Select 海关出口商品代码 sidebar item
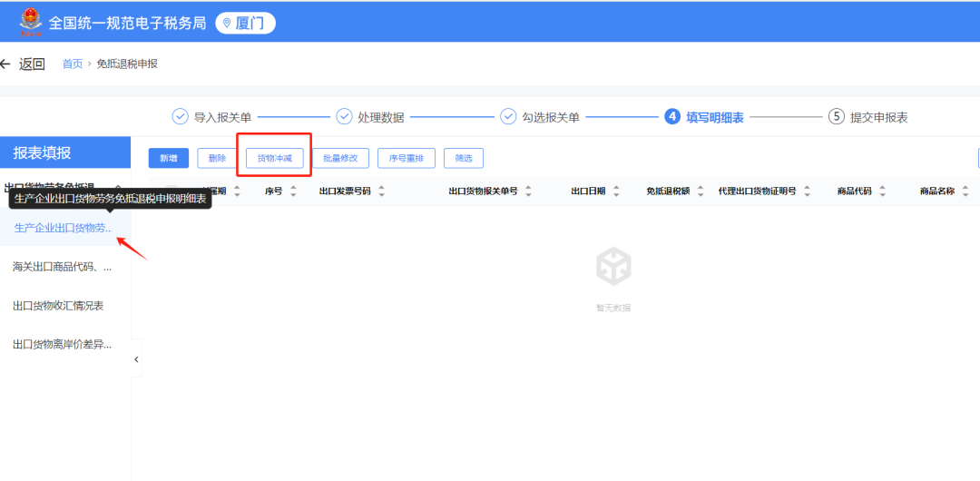 (x=63, y=267)
